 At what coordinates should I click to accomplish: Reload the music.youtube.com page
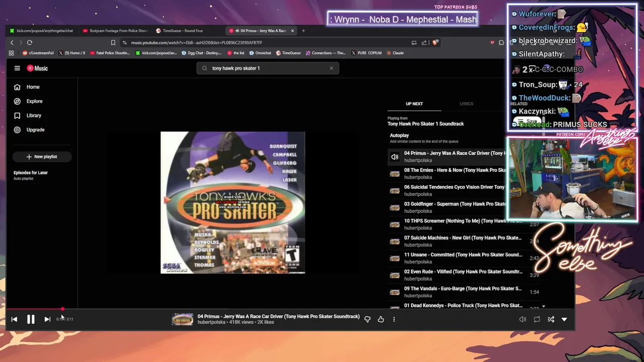[x=30, y=43]
